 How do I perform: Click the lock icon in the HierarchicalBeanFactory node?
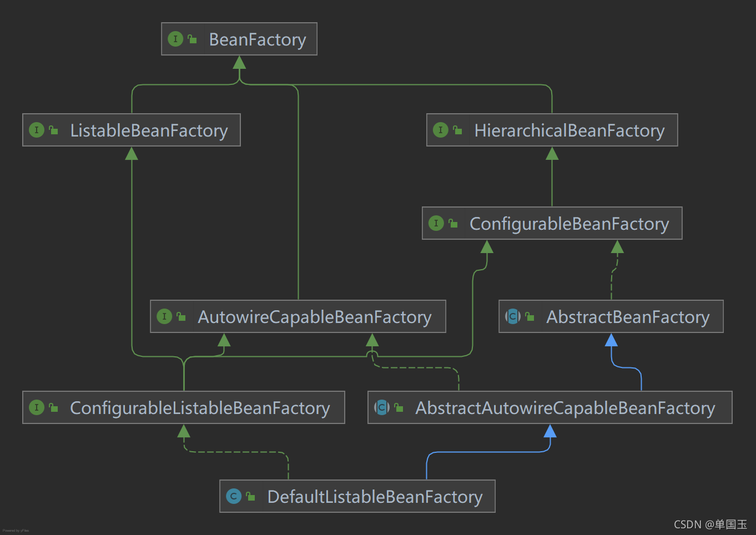[x=457, y=130]
